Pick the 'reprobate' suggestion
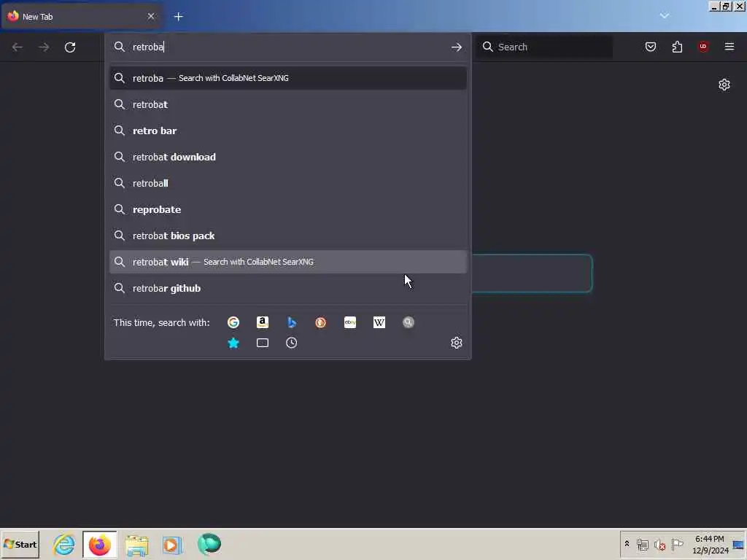Screen dimensions: 747x560 [x=287, y=209]
